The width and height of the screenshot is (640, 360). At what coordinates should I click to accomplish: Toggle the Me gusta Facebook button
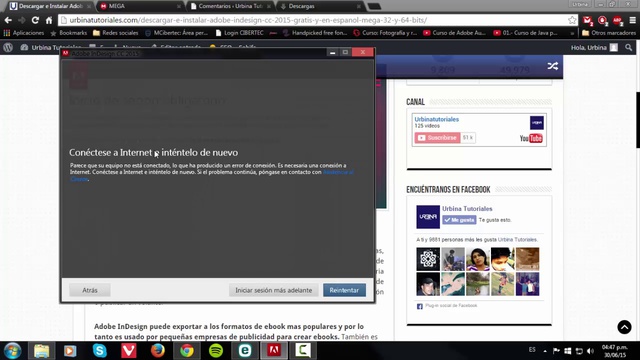[x=459, y=220]
